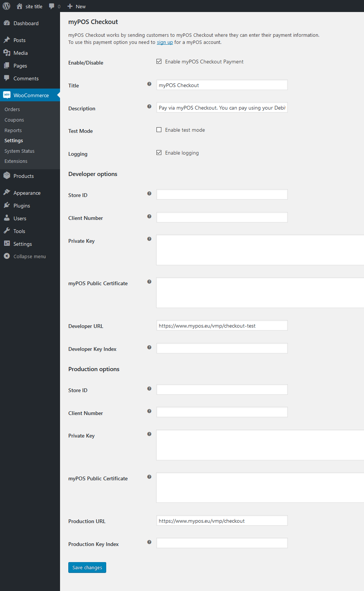Open the comments bubble icon in admin bar
Image resolution: width=364 pixels, height=591 pixels.
point(52,6)
